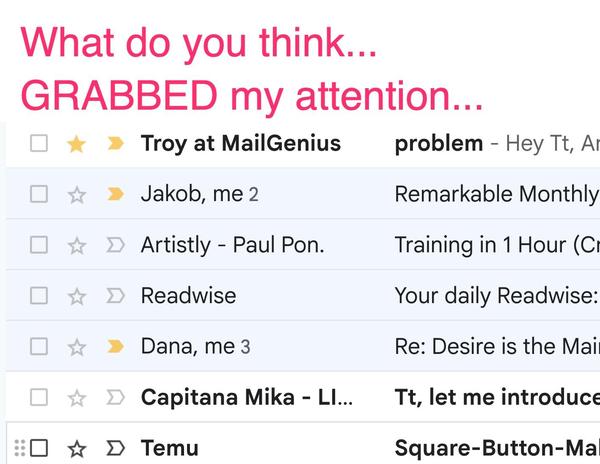The image size is (600, 464).
Task: Mark Temu email as important
Action: click(115, 448)
